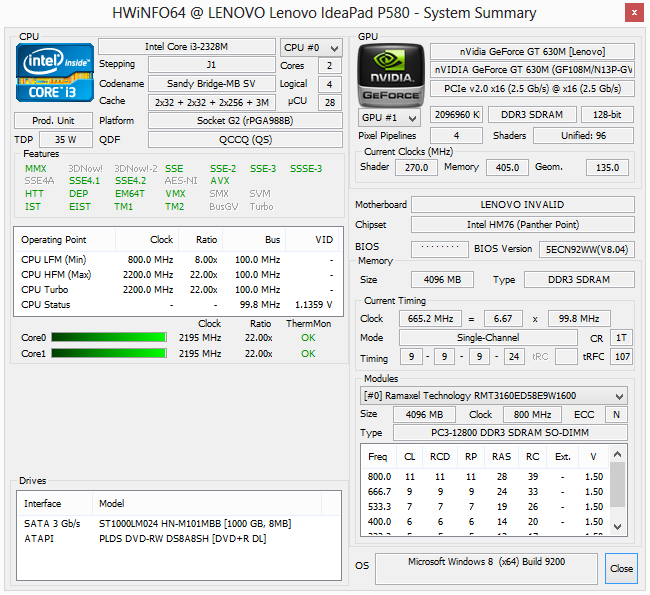Click the Single-Channel mode field
The image size is (650, 595).
click(488, 338)
